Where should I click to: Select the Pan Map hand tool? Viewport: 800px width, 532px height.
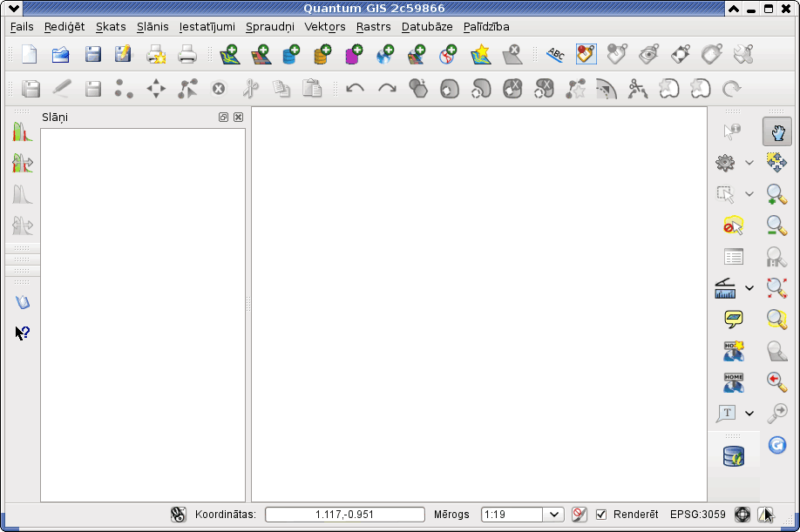(x=777, y=132)
